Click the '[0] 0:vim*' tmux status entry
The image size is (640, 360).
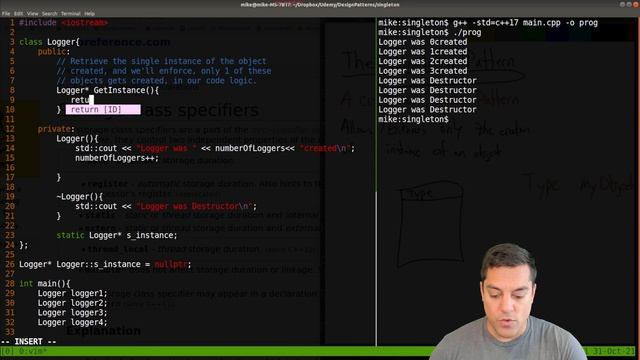coord(24,351)
